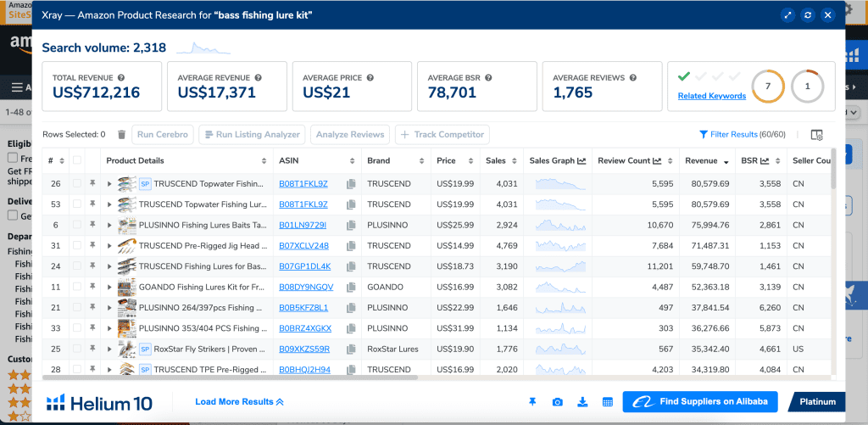Copy ASIN B01LN9729I with the copy icon
The width and height of the screenshot is (868, 425).
click(350, 225)
